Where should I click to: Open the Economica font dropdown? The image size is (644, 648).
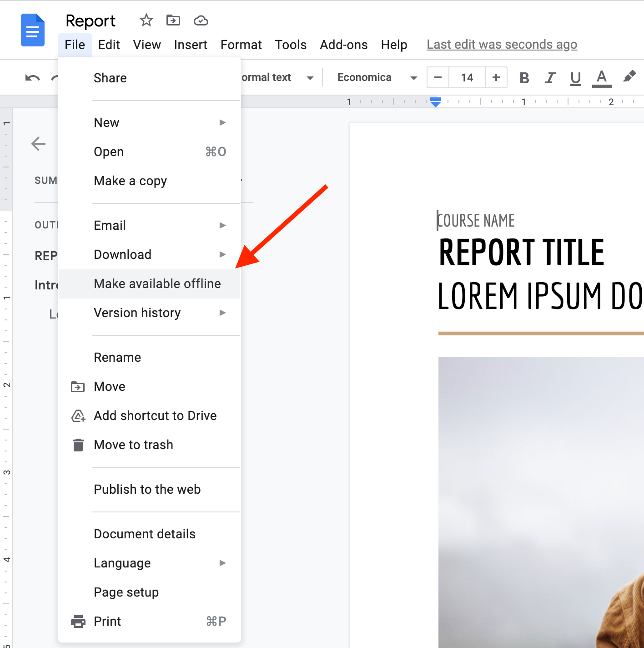coord(377,78)
